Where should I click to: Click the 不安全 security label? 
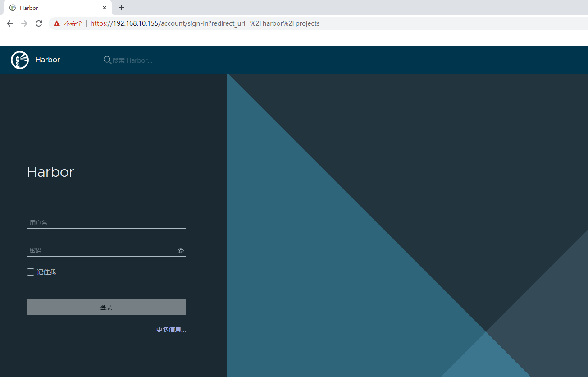(x=73, y=23)
